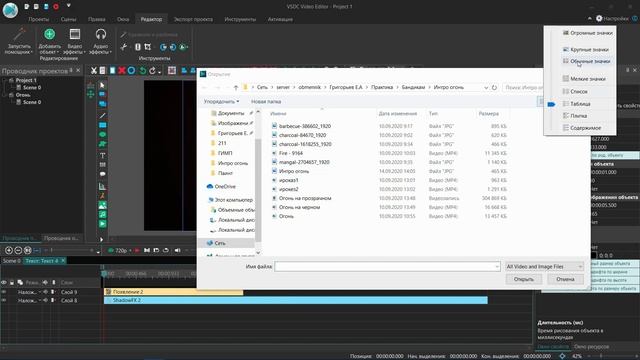The width and height of the screenshot is (640, 360).
Task: Select the arrow pointer tool
Action: click(102, 85)
